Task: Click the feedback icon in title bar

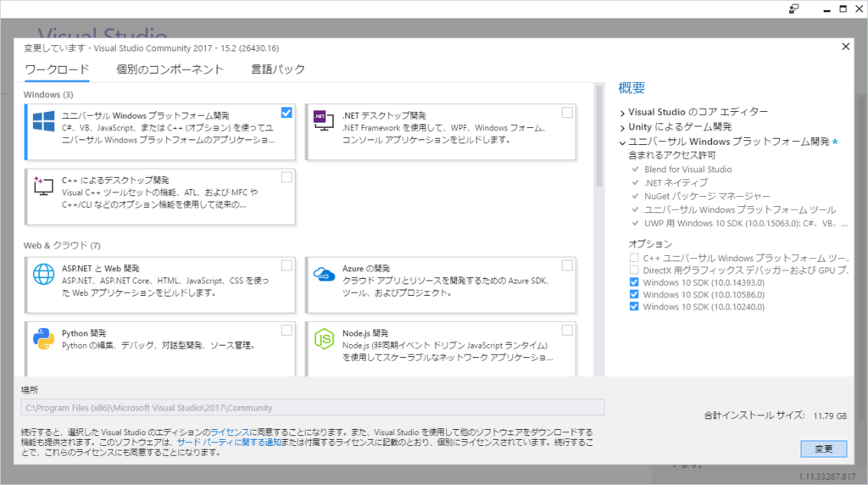Action: click(x=793, y=8)
